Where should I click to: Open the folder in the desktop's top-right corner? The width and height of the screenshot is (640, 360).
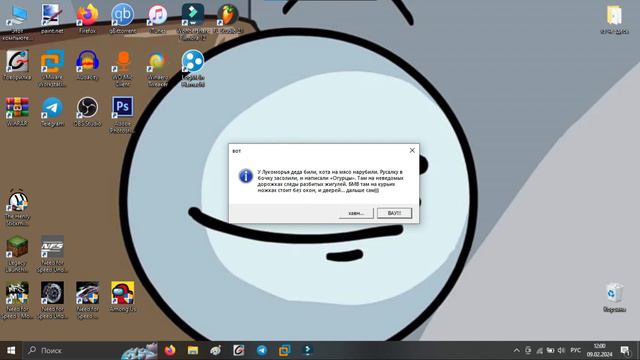(x=614, y=20)
